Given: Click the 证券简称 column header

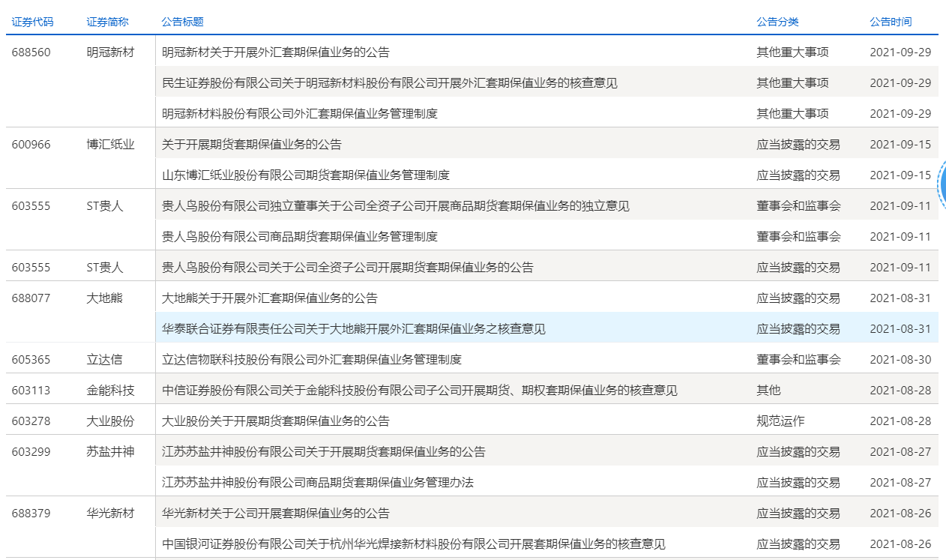Looking at the screenshot, I should 108,22.
